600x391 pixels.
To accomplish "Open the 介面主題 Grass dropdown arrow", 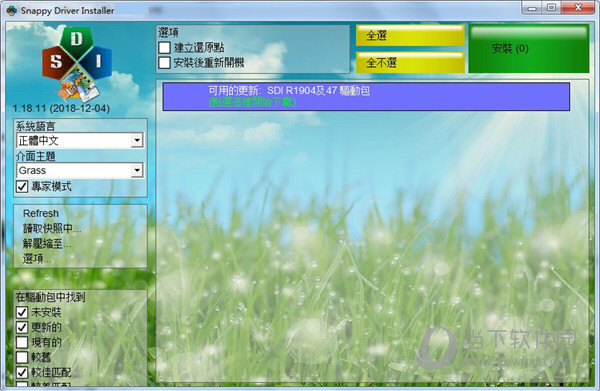I will tap(137, 170).
